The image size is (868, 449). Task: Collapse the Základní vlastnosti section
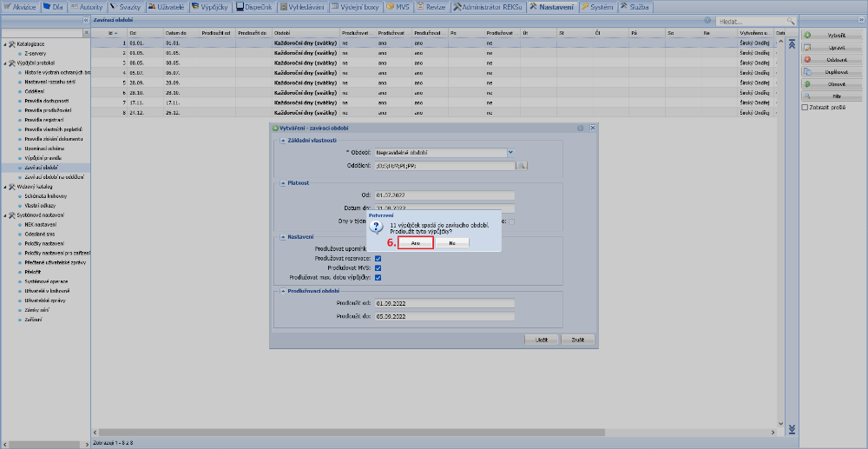(x=280, y=140)
